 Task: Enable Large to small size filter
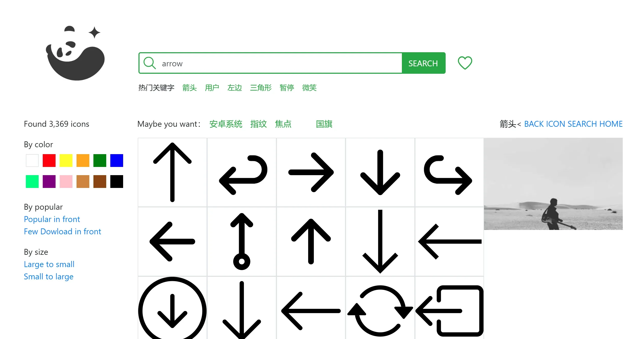pos(49,264)
